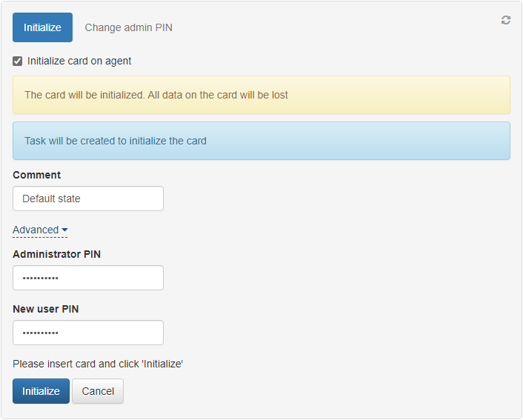The height and width of the screenshot is (420, 523).
Task: Click the Administrator PIN label
Action: pyautogui.click(x=57, y=254)
